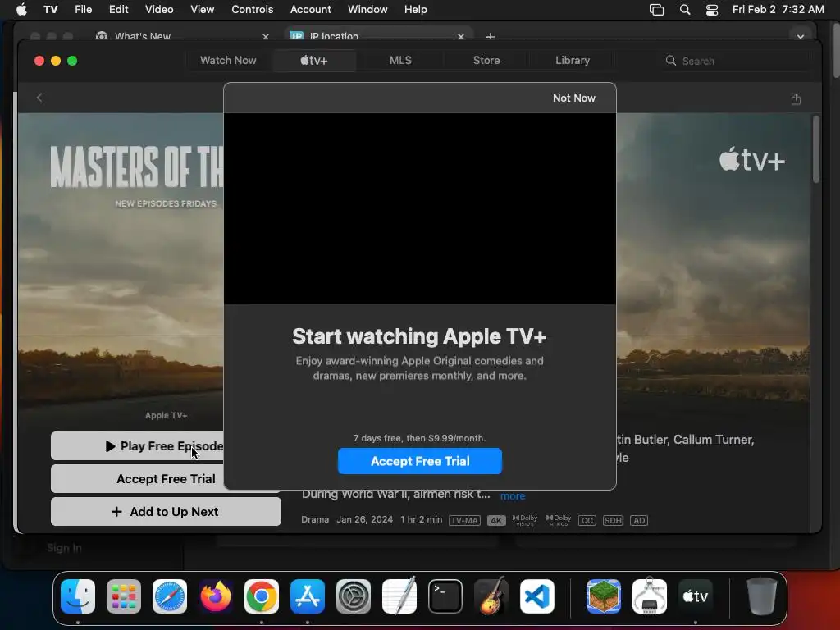The image size is (840, 630).
Task: Switch to the MLS tab
Action: [x=400, y=61]
